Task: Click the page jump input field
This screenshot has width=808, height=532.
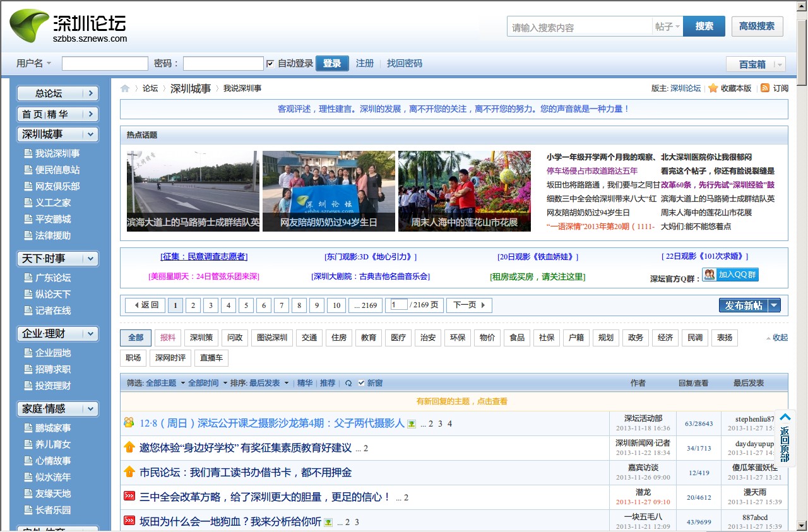Action: click(398, 305)
